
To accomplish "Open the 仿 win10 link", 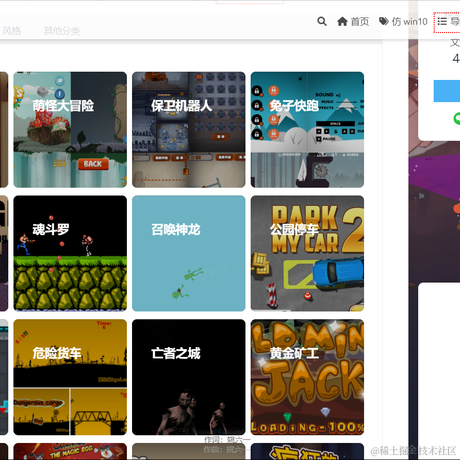I will [403, 22].
